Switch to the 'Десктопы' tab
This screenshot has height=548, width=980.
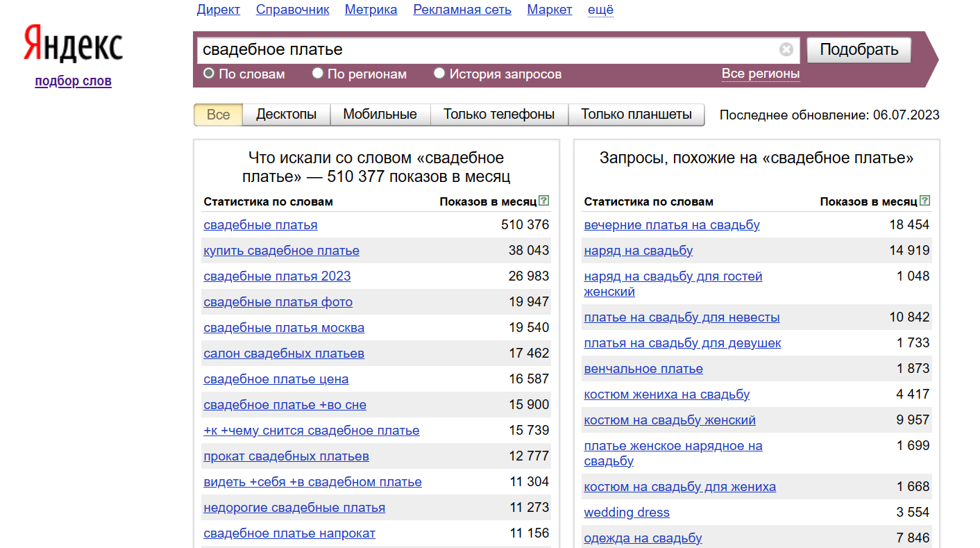click(286, 115)
